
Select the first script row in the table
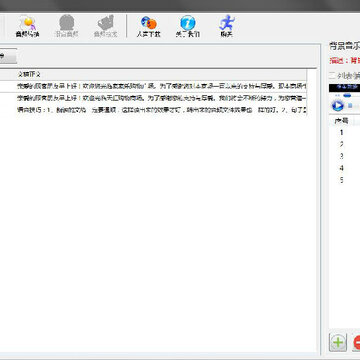point(153,86)
